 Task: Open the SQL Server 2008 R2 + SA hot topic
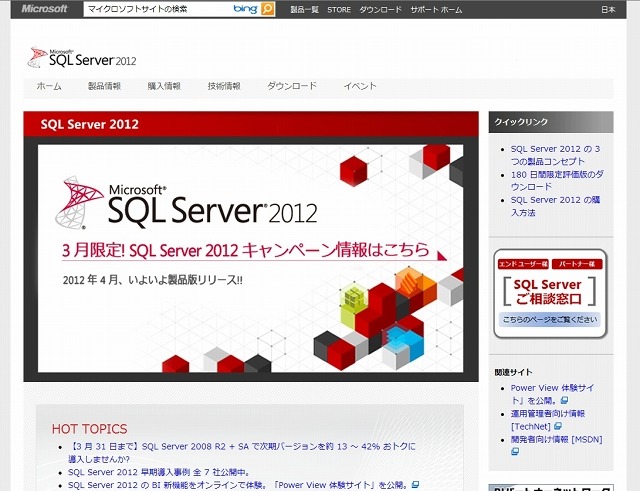pos(242,453)
